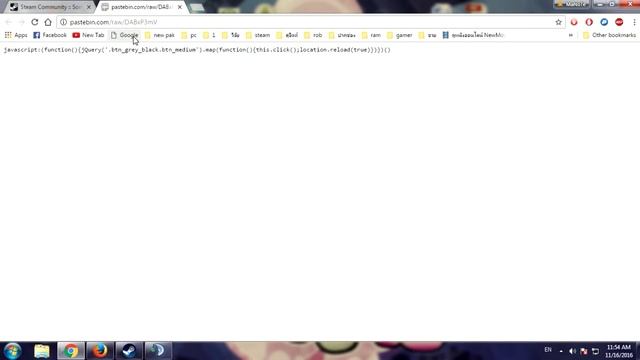Open the Google bookmark

click(x=124, y=35)
